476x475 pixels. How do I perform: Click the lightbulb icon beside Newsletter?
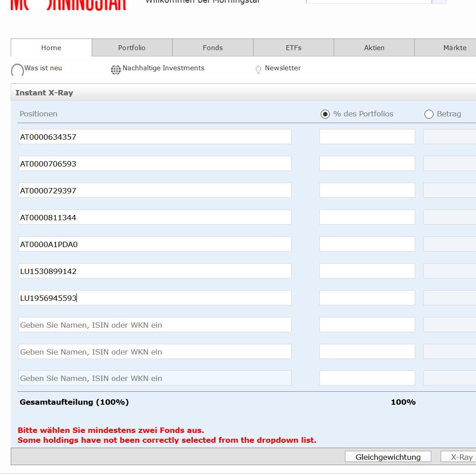[x=258, y=70]
